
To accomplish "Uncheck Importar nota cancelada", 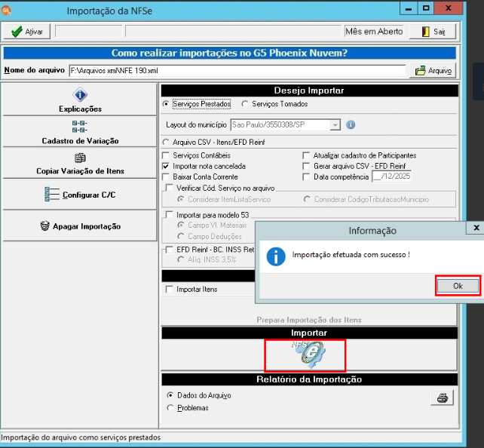I will [x=166, y=166].
